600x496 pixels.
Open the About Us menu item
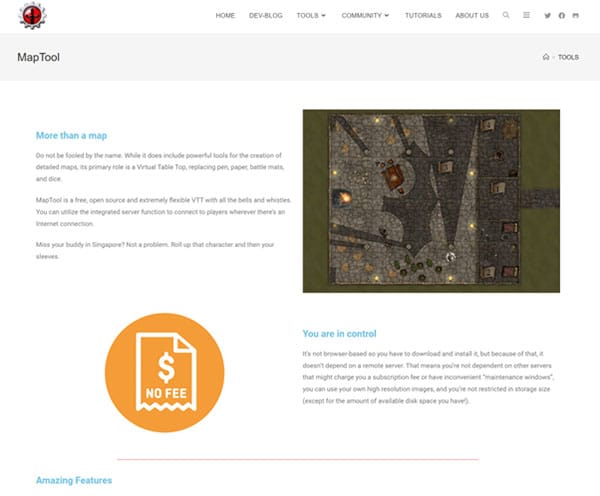click(x=472, y=16)
